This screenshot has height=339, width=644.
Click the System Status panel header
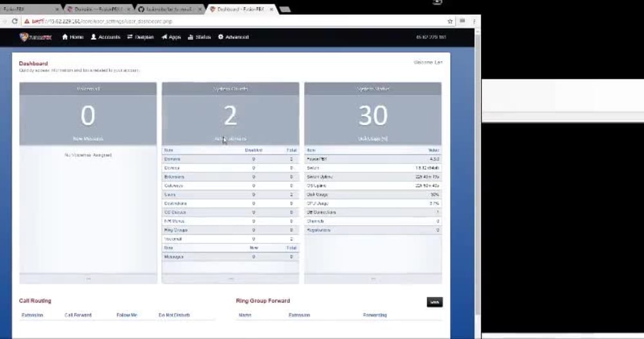pyautogui.click(x=373, y=89)
